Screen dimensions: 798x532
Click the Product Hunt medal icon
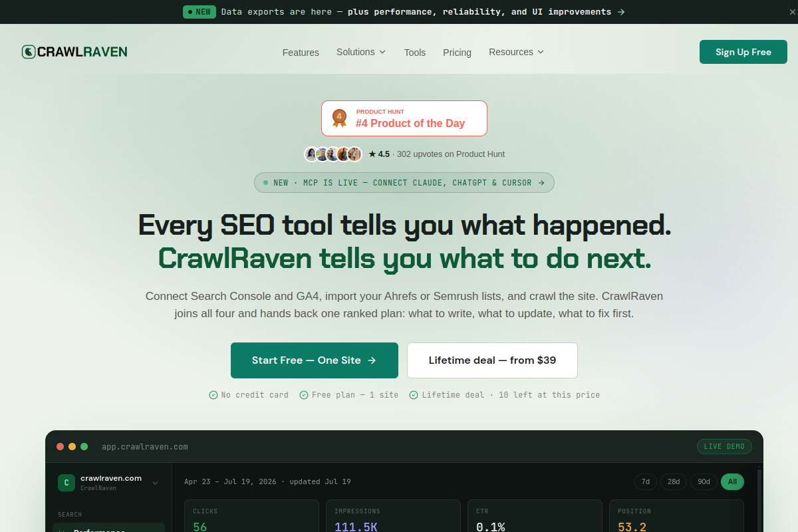340,118
